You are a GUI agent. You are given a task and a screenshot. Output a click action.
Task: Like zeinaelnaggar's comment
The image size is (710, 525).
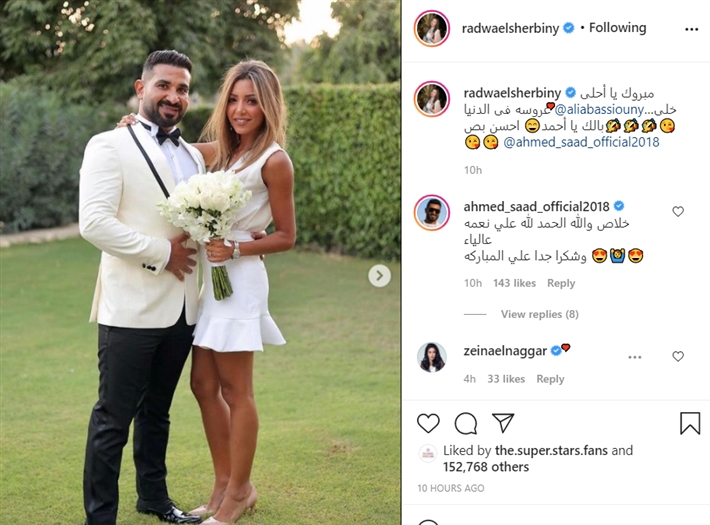678,356
